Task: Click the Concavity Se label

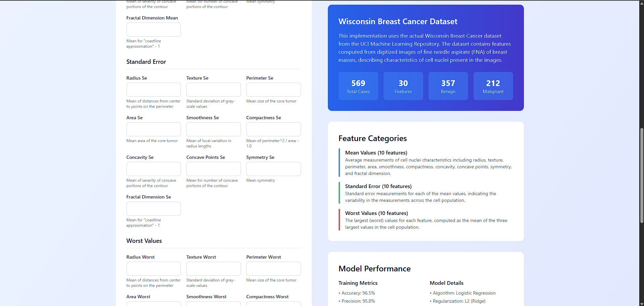Action: [140, 157]
